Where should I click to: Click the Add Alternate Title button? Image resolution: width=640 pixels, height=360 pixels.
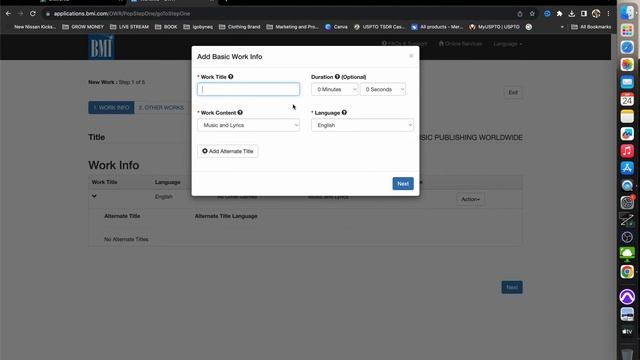coord(228,151)
